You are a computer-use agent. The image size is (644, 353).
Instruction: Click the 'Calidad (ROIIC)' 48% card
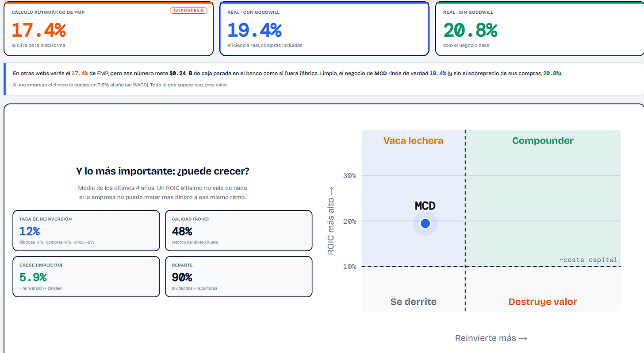pos(238,230)
